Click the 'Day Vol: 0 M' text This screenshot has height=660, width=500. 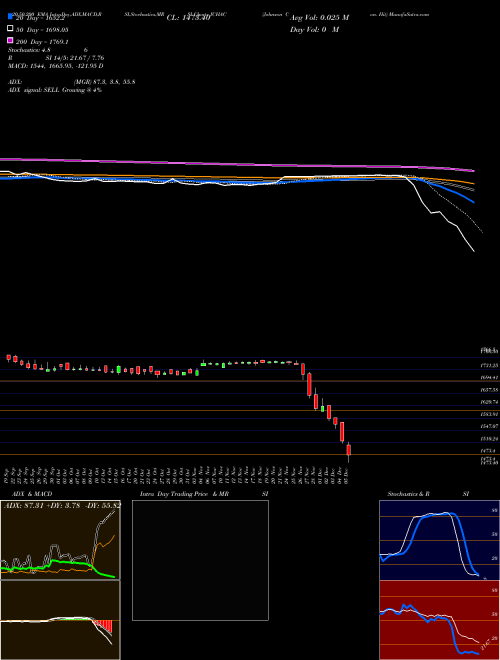point(314,29)
